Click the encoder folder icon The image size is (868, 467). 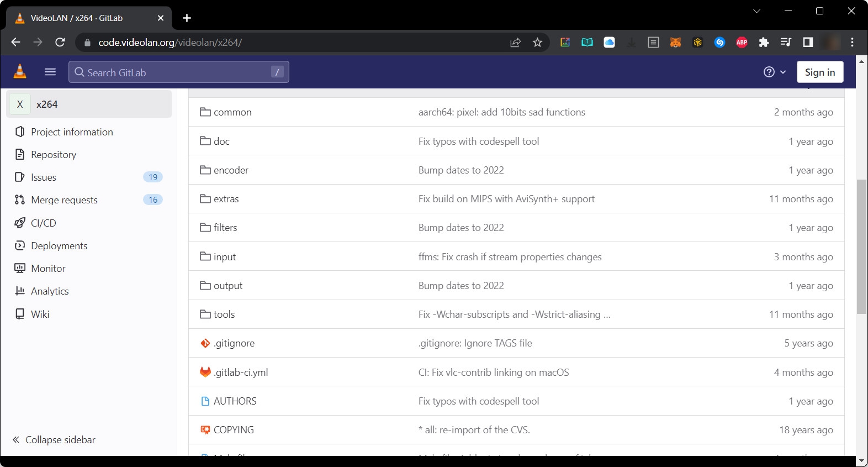click(x=205, y=170)
